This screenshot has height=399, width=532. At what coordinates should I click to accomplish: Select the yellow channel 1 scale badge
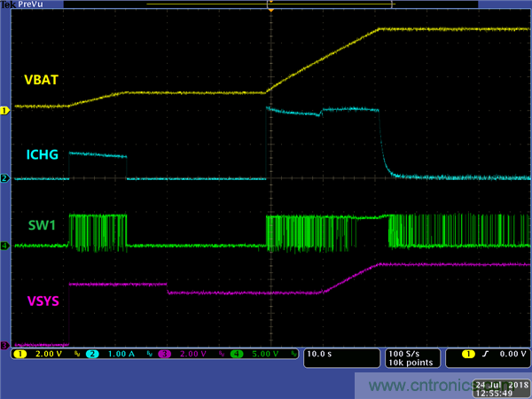[x=20, y=356]
